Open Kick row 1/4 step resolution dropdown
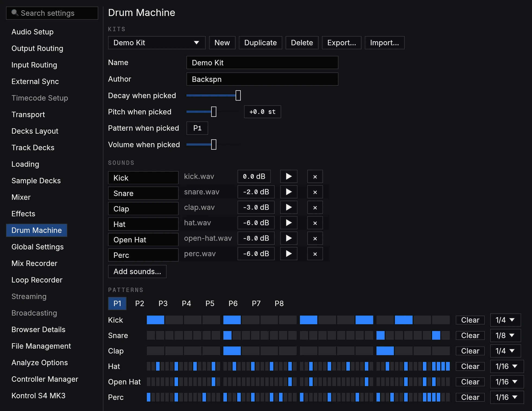Screen dimensions: 532x411 tap(505, 320)
